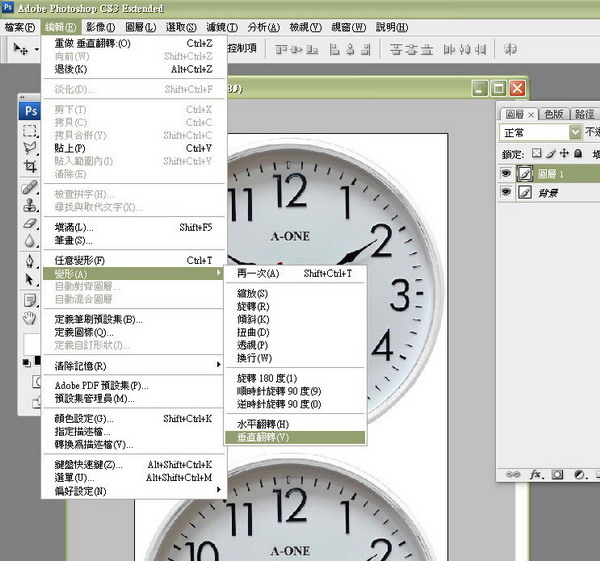Choose 填滿(L)... in the Edit menu

coord(133,227)
